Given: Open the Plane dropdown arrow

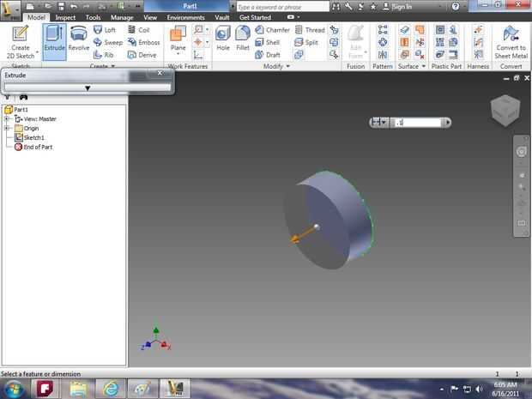Looking at the screenshot, I should tap(178, 54).
